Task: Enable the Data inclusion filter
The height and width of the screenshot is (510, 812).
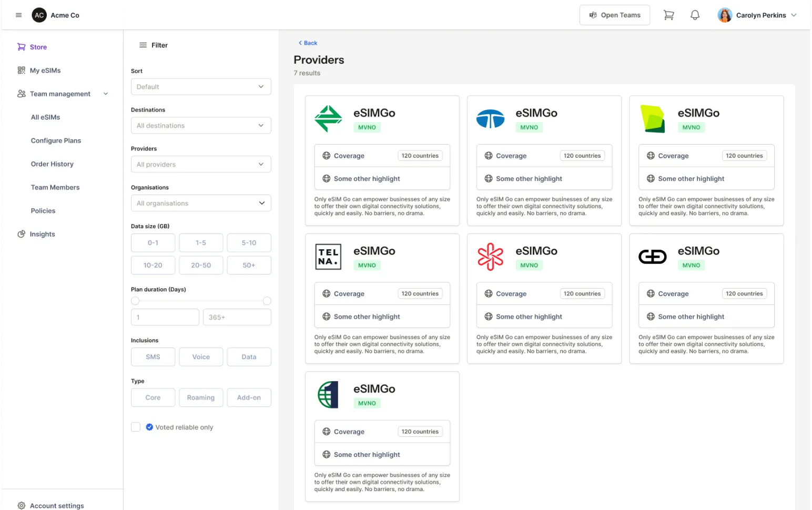Action: 249,357
